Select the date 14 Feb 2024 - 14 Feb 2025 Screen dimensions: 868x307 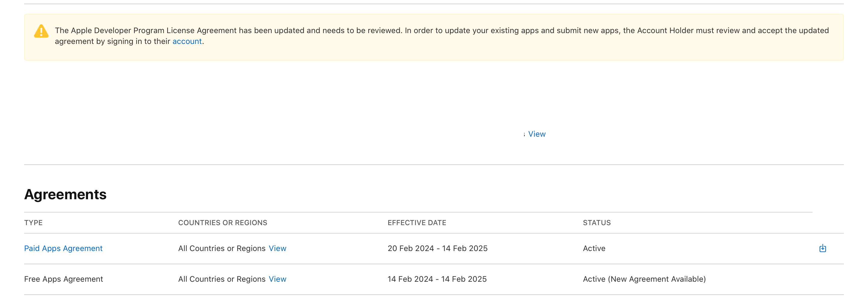coord(437,279)
